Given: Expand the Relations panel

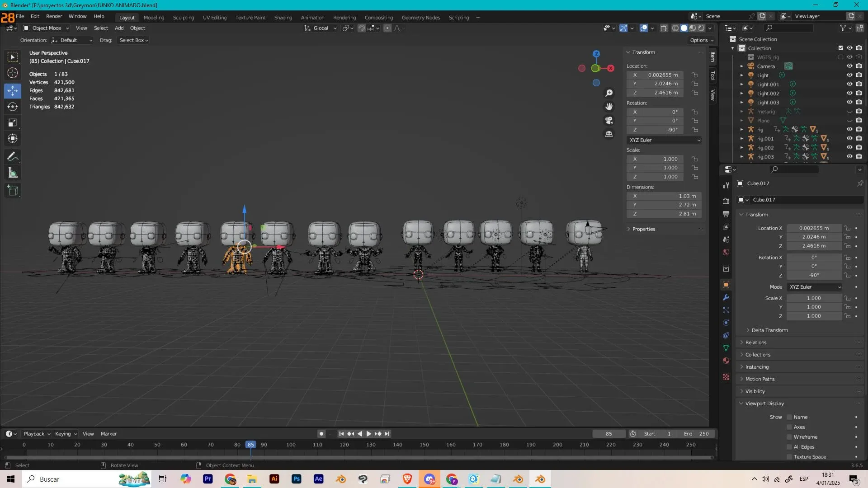Looking at the screenshot, I should pyautogui.click(x=755, y=343).
